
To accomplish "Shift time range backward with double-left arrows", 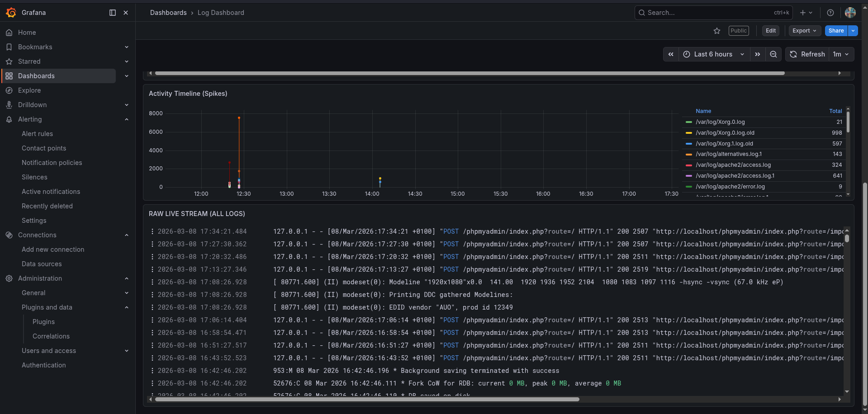I will pyautogui.click(x=671, y=54).
